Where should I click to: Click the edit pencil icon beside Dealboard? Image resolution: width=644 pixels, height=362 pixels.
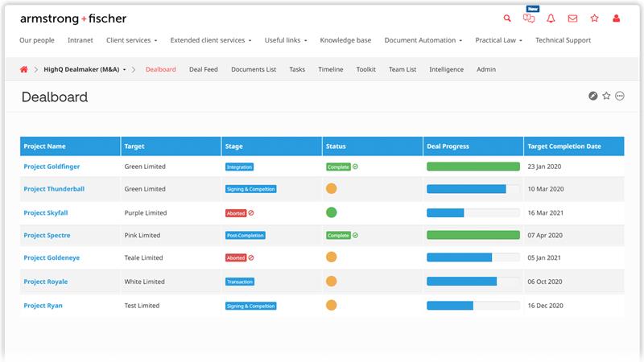tap(593, 97)
